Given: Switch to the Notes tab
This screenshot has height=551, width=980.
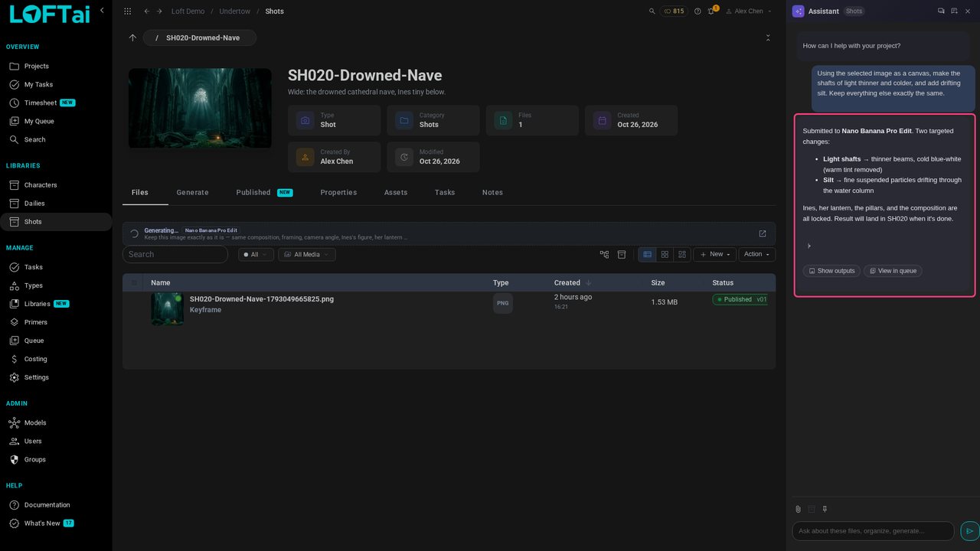Looking at the screenshot, I should [492, 193].
